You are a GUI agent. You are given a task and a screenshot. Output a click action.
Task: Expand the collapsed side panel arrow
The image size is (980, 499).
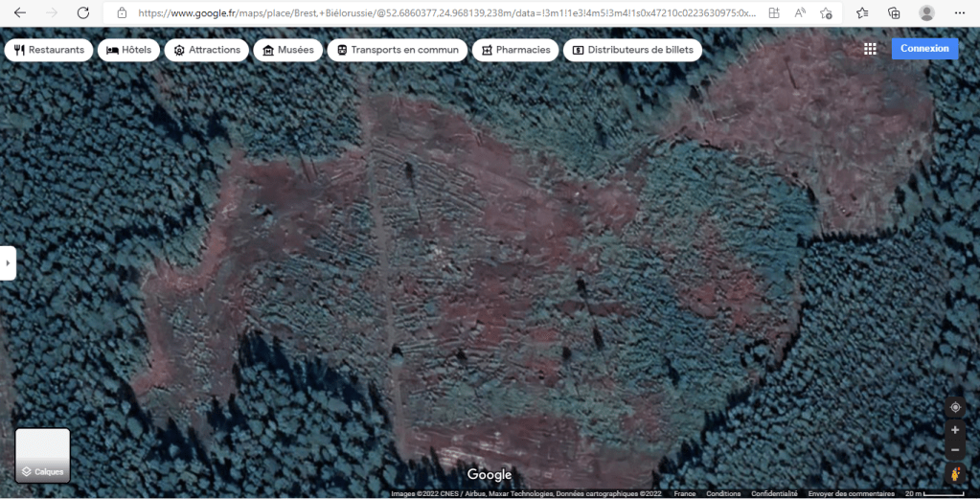(x=8, y=262)
